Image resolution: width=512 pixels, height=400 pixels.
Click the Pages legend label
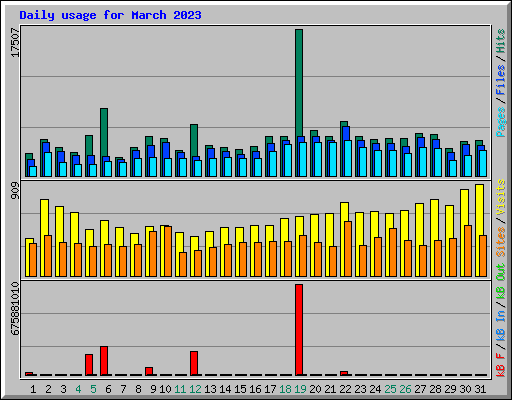tap(500, 122)
